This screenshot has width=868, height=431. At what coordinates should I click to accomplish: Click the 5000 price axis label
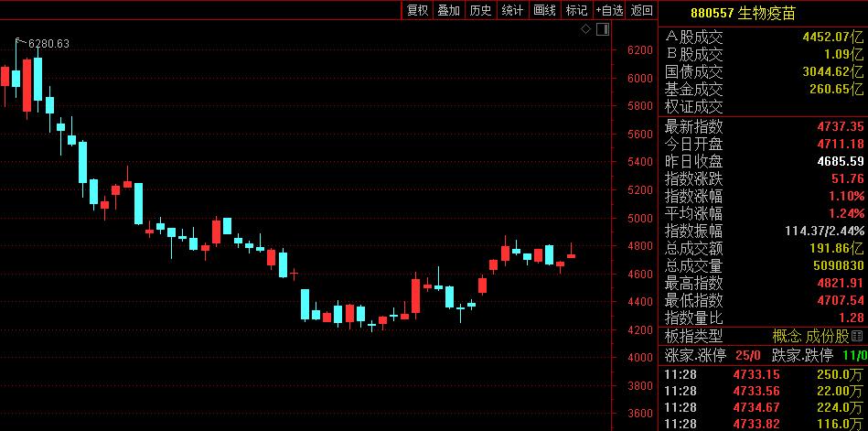[x=640, y=218]
